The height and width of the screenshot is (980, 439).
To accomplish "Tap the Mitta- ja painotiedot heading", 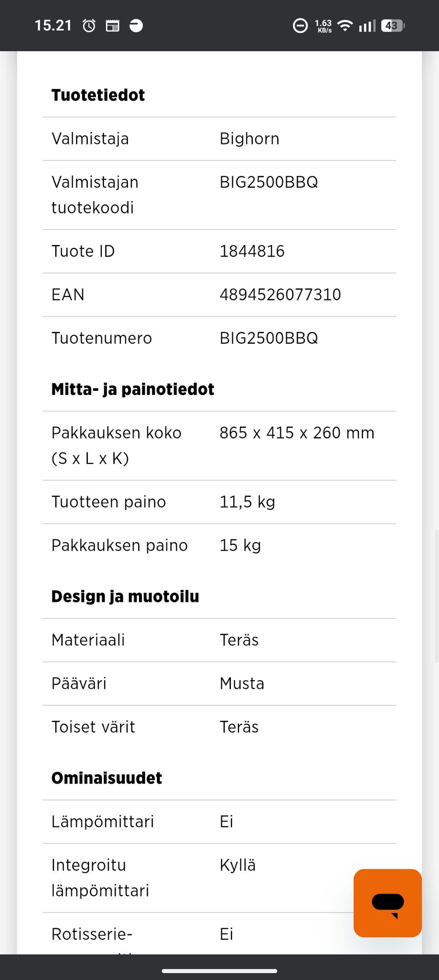I will (x=133, y=389).
